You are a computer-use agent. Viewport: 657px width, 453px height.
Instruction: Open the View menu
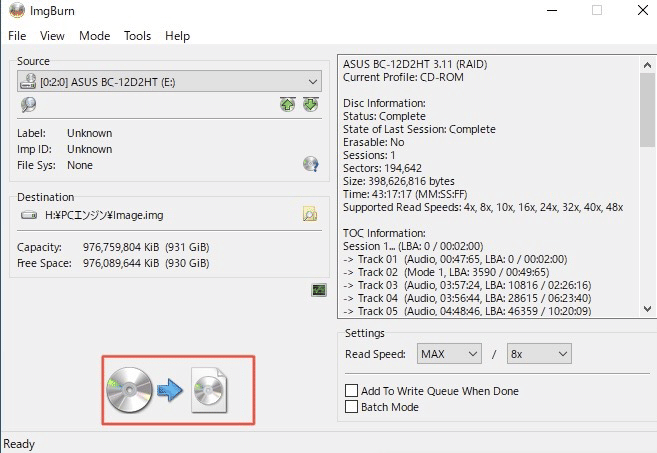point(52,36)
